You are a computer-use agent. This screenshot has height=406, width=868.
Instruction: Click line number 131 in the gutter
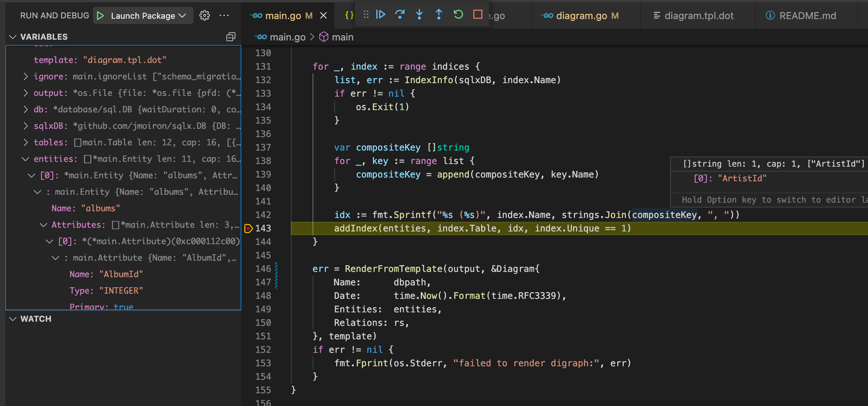click(x=263, y=67)
